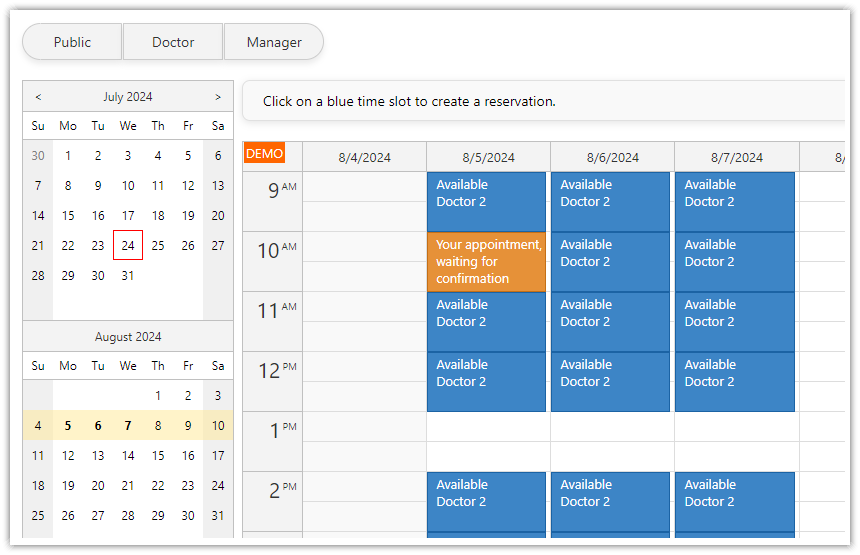Click the 8/4/2024 column header
The image size is (860, 555).
coord(364,157)
